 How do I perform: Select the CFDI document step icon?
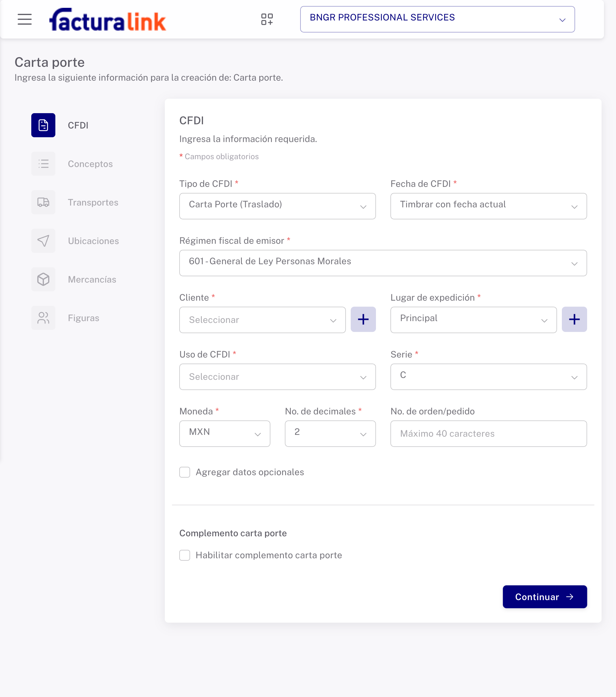click(43, 125)
